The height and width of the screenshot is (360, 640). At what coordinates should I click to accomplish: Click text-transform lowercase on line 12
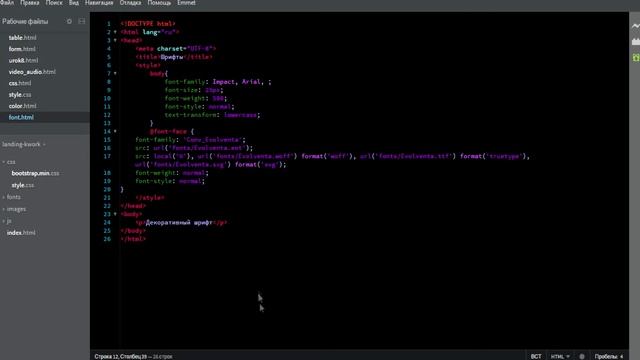(x=212, y=115)
